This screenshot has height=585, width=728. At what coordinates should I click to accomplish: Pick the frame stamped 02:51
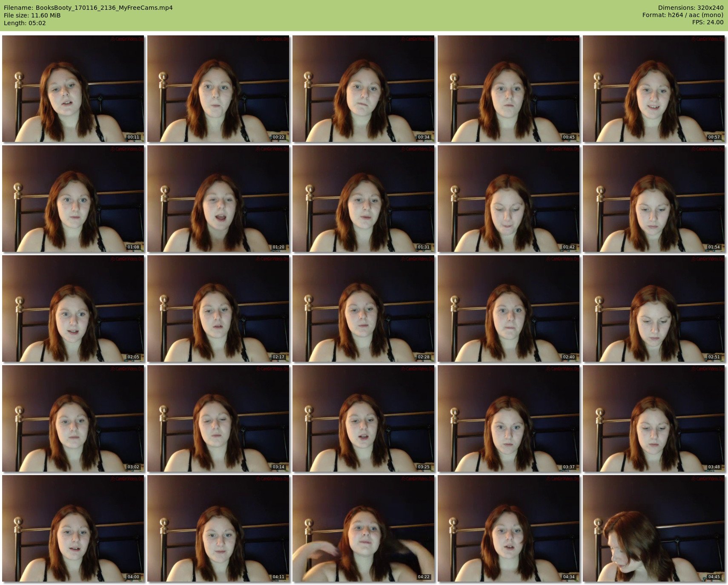tap(654, 308)
